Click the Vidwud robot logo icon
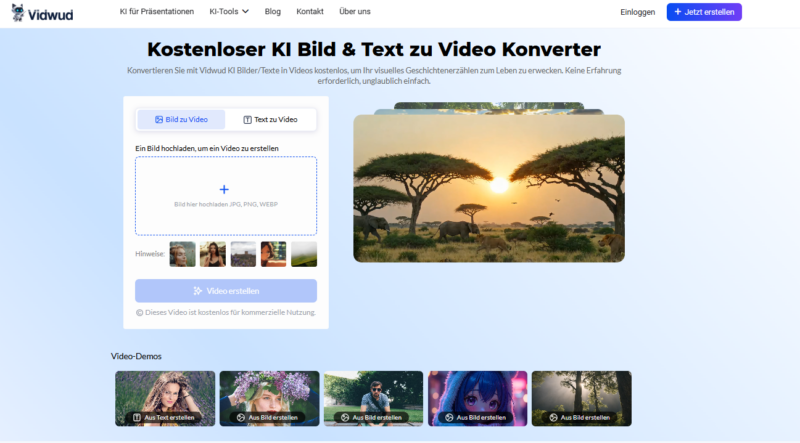Image resolution: width=800 pixels, height=443 pixels. [18, 12]
